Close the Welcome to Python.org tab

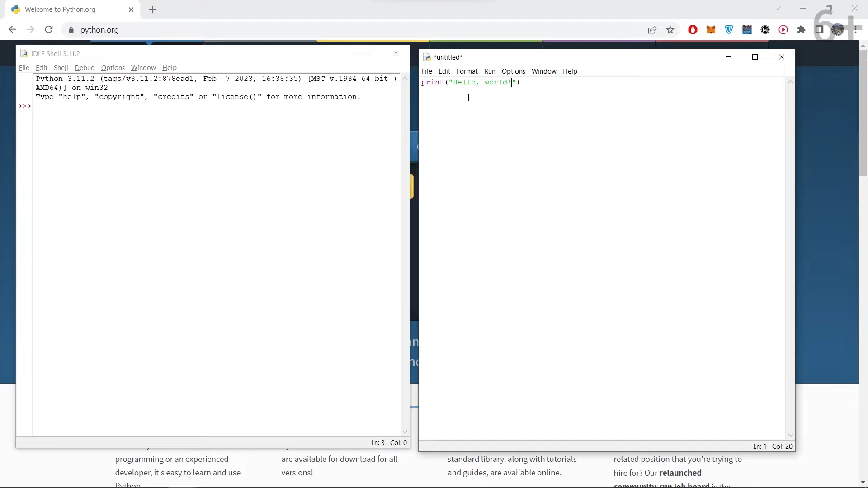[131, 9]
